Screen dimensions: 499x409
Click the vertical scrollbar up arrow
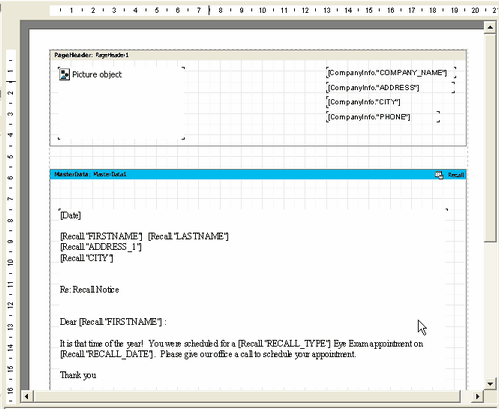pyautogui.click(x=490, y=27)
